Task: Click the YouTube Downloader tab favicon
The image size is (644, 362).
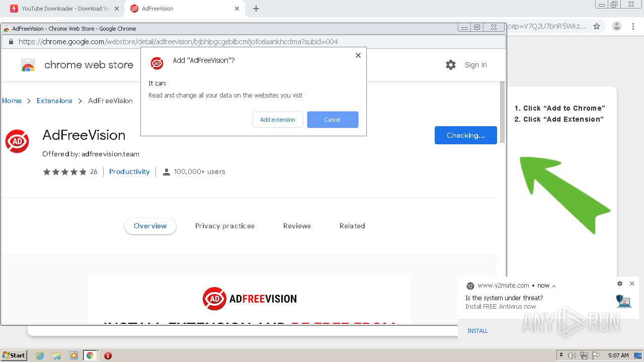Action: pyautogui.click(x=14, y=9)
